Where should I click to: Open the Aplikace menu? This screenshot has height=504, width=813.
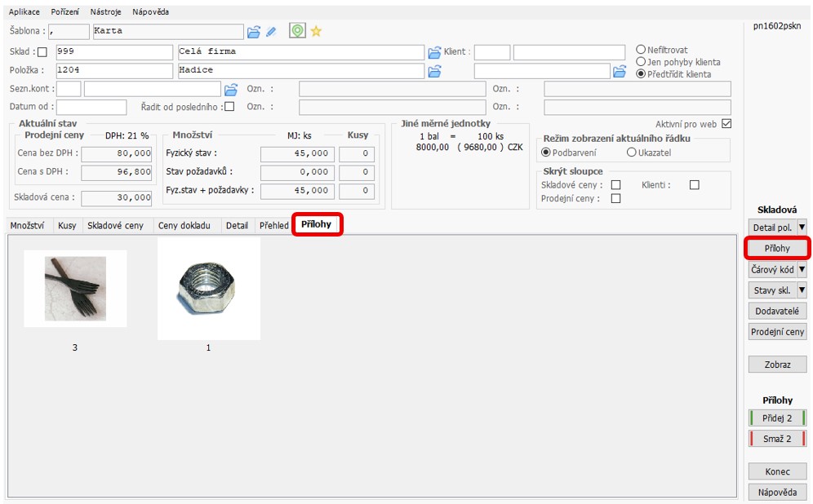point(24,12)
